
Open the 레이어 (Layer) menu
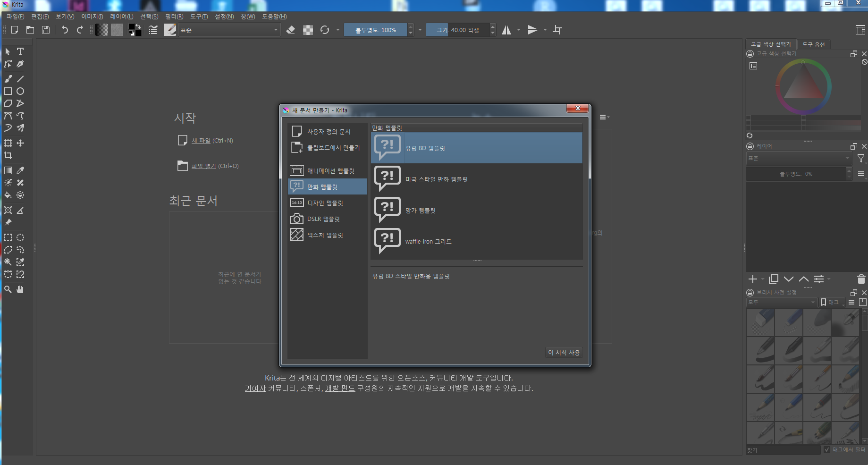(x=122, y=17)
